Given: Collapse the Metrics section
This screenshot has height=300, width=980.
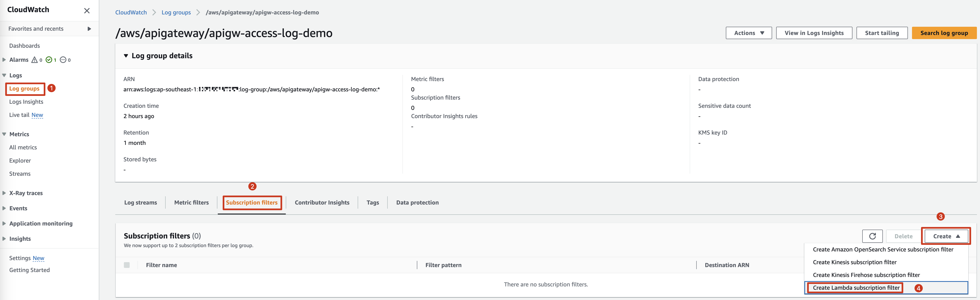Looking at the screenshot, I should 4,134.
